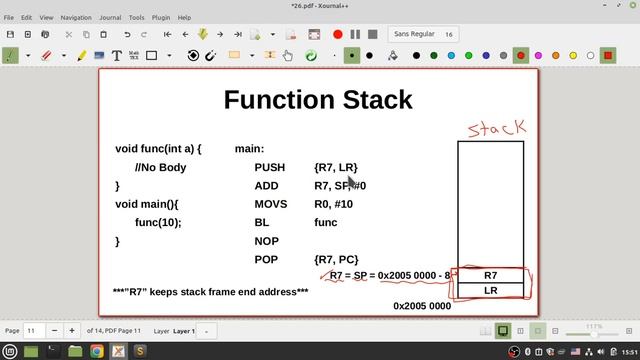Jump to the last page

(238, 35)
